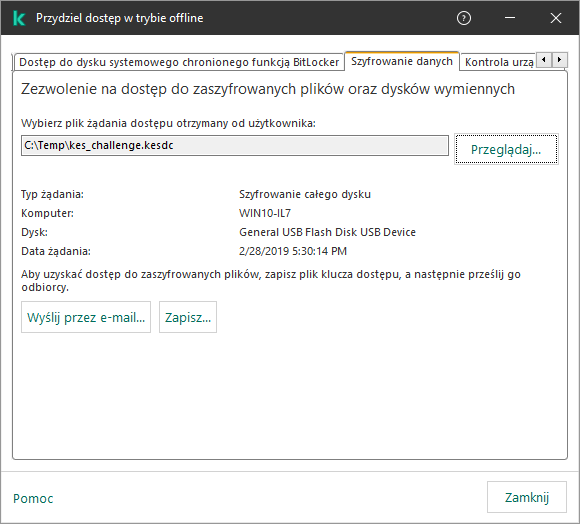
Task: Click the Zapisz... save button
Action: pos(188,317)
